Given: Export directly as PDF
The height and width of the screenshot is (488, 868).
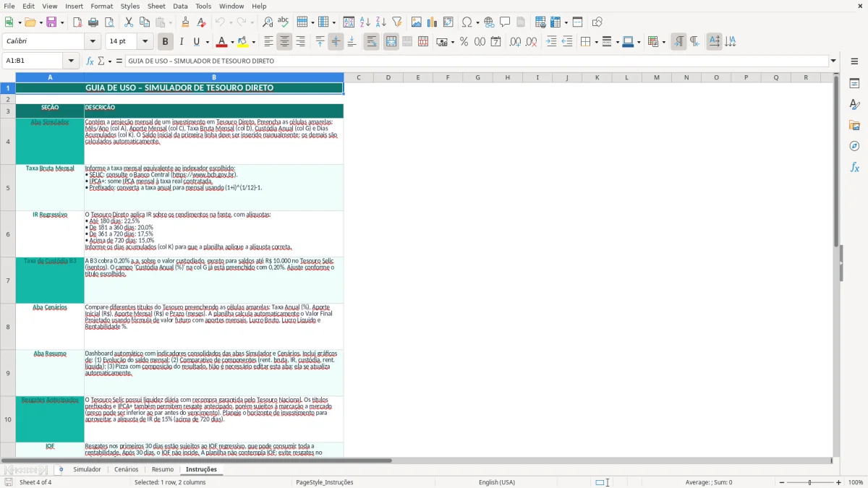Looking at the screenshot, I should pos(77,22).
